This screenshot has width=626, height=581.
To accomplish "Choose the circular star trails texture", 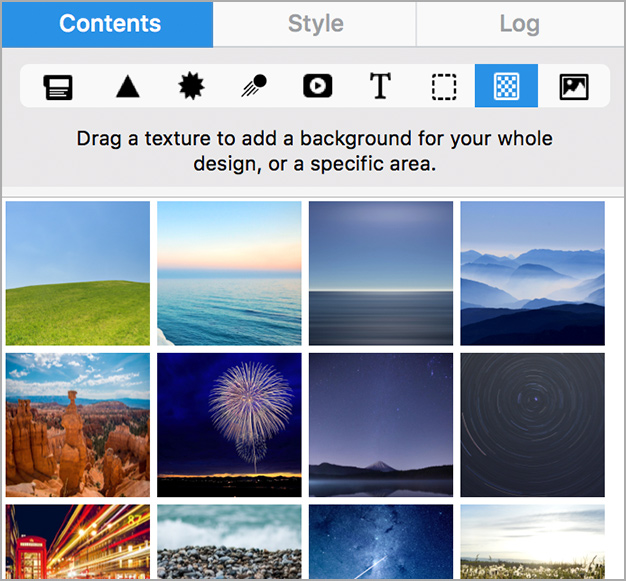I will (533, 425).
